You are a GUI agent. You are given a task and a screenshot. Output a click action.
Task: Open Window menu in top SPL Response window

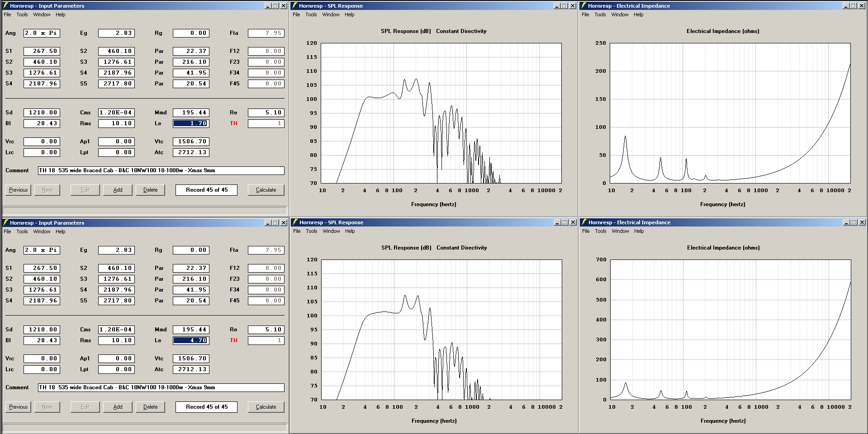(x=331, y=14)
